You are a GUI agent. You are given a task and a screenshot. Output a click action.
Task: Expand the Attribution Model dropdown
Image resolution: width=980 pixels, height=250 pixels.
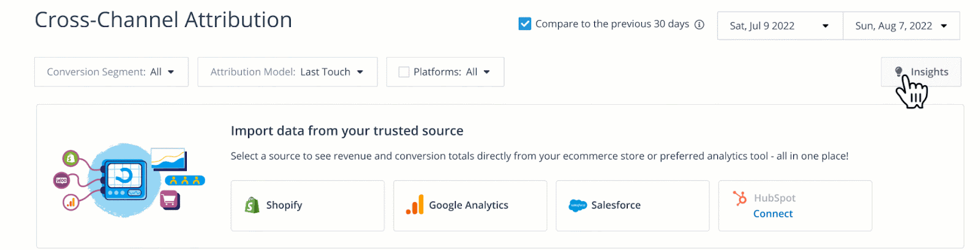pos(287,72)
